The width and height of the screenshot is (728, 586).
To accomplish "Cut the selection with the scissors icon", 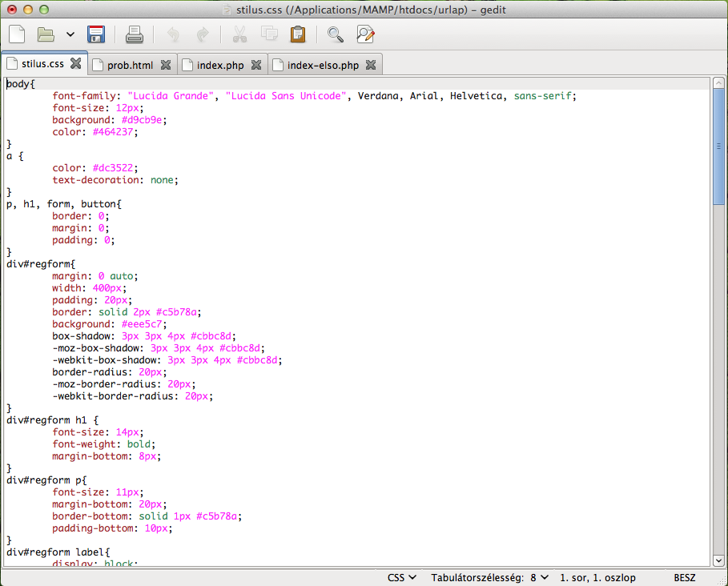I will click(240, 34).
